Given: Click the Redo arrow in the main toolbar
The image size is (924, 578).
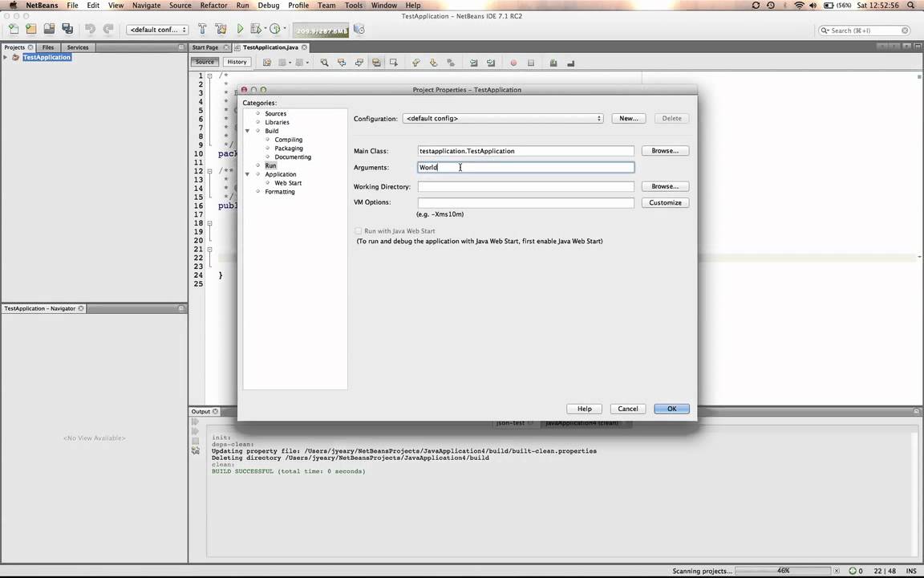Looking at the screenshot, I should coord(108,29).
